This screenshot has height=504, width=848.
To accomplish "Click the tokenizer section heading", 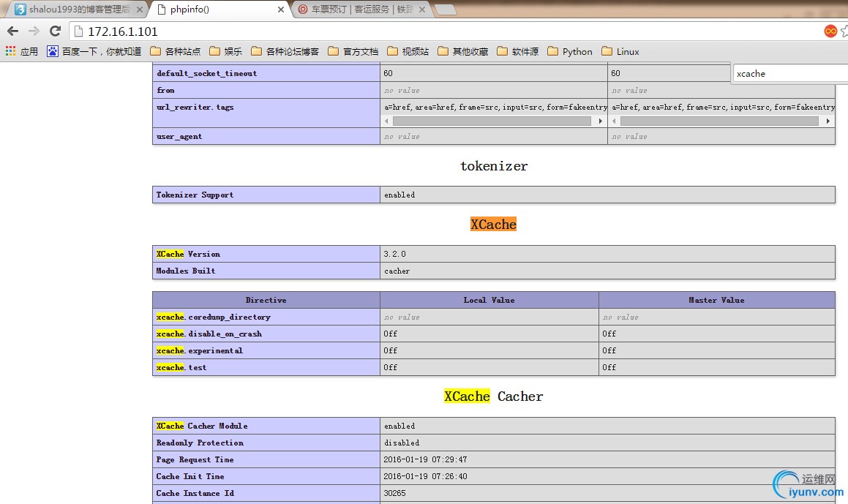I will click(494, 166).
